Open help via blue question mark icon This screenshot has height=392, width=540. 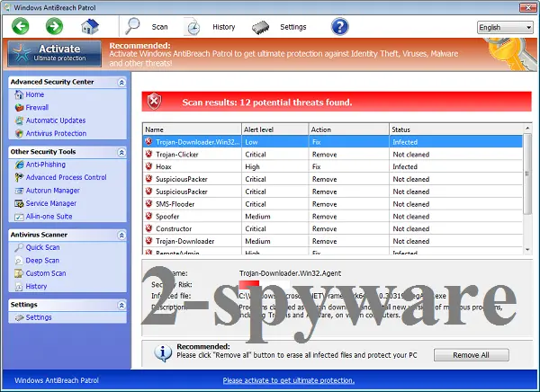tap(340, 26)
